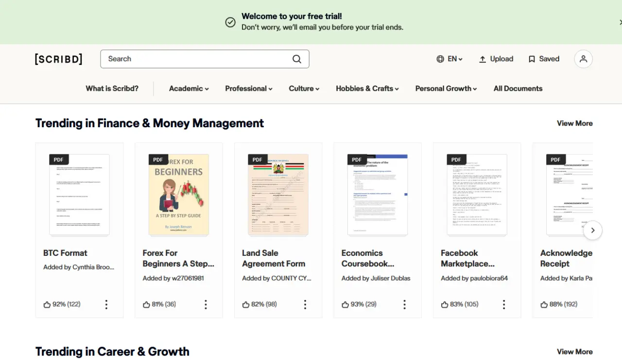Open more options for Forex For Beginners
622x364 pixels.
pos(206,304)
